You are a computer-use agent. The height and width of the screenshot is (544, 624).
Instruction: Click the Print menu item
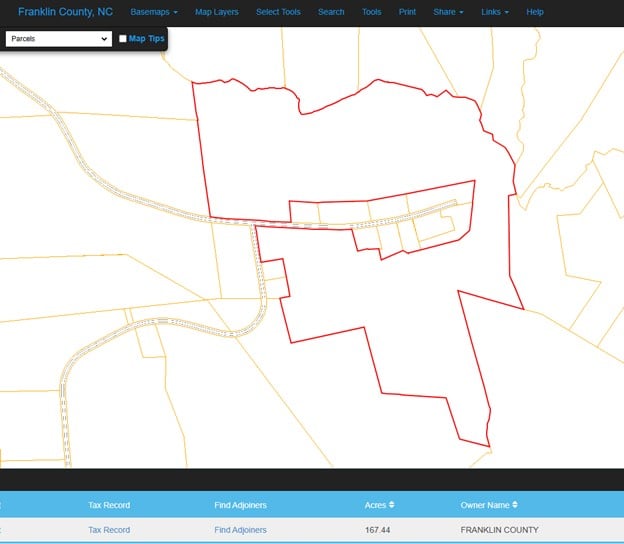click(407, 12)
